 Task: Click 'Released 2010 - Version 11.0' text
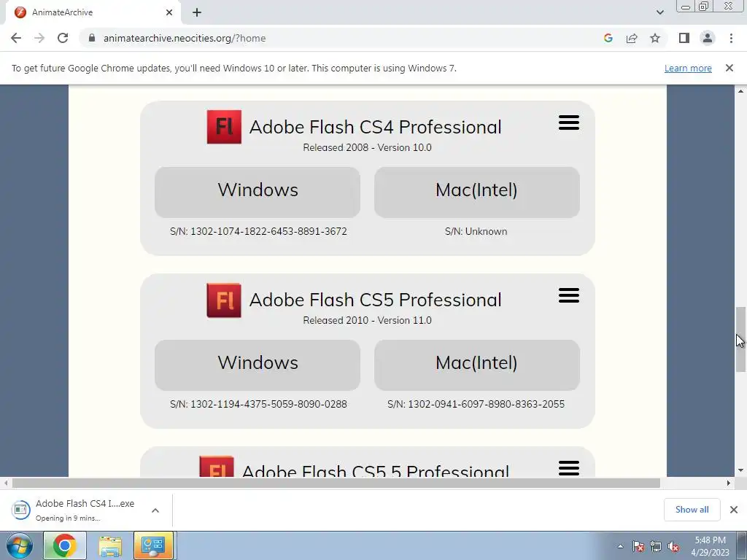368,321
